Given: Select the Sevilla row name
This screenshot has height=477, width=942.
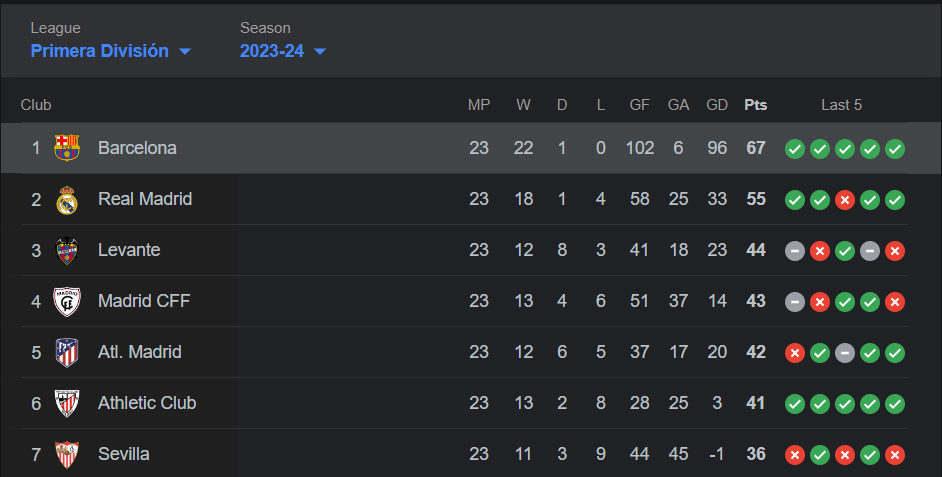Looking at the screenshot, I should (x=124, y=454).
